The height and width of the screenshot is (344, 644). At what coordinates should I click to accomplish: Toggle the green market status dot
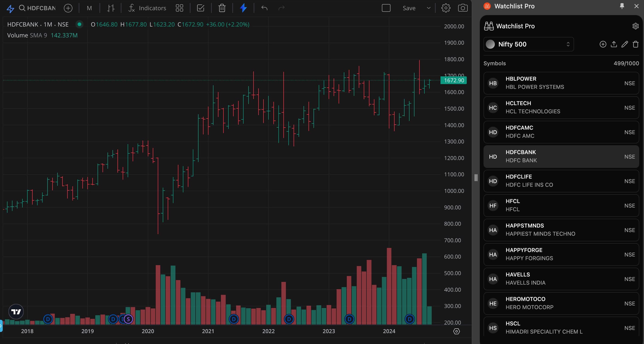click(x=79, y=24)
